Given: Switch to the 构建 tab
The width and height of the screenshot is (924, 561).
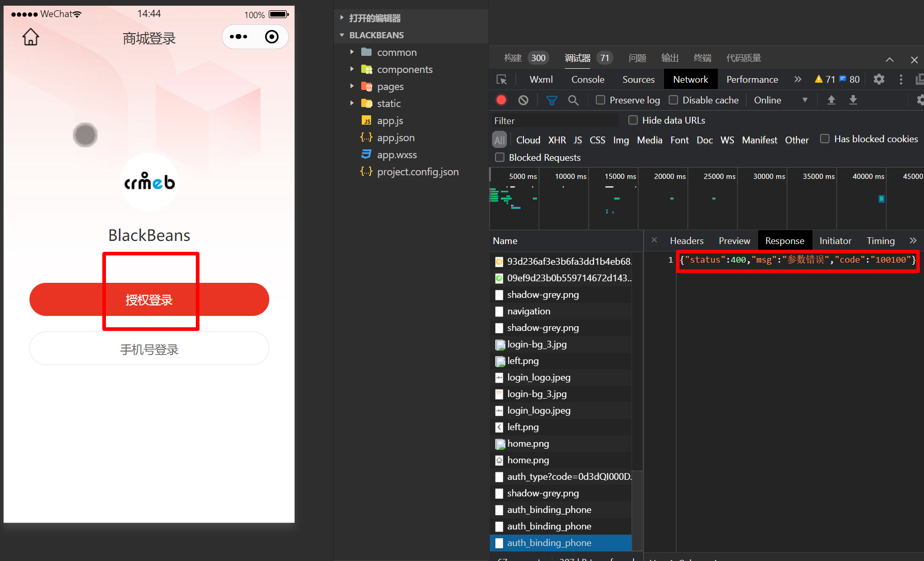Looking at the screenshot, I should [x=525, y=57].
